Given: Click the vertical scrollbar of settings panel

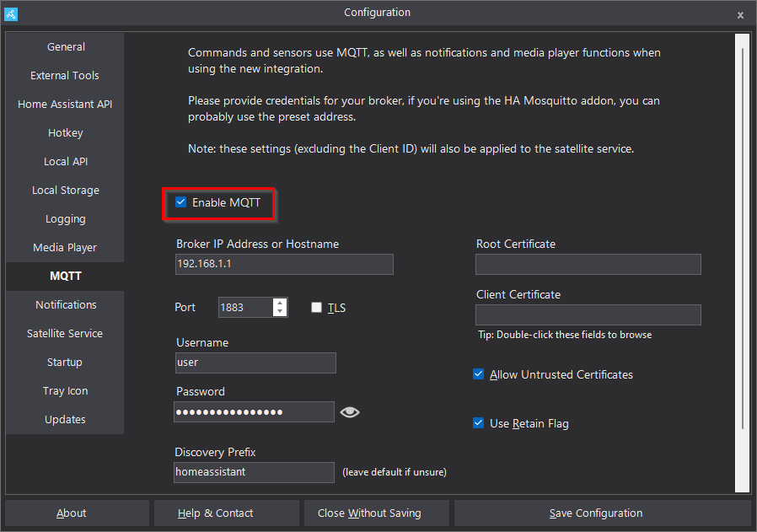Looking at the screenshot, I should (743, 237).
